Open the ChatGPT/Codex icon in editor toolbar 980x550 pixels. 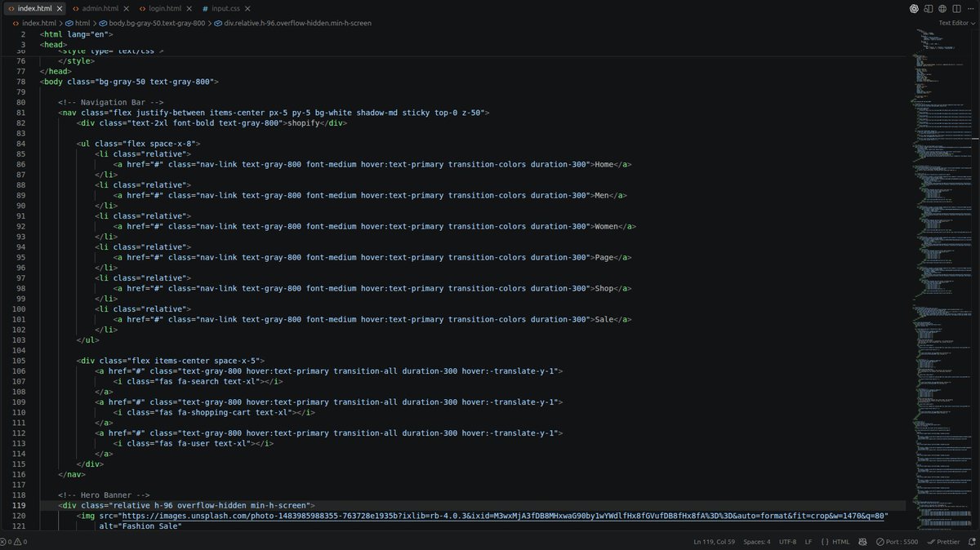tap(914, 8)
